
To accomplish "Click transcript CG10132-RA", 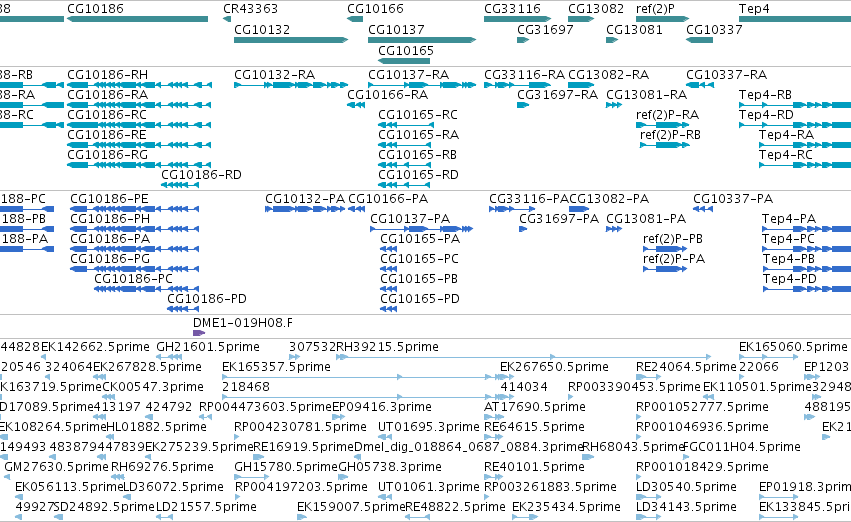I will click(291, 85).
